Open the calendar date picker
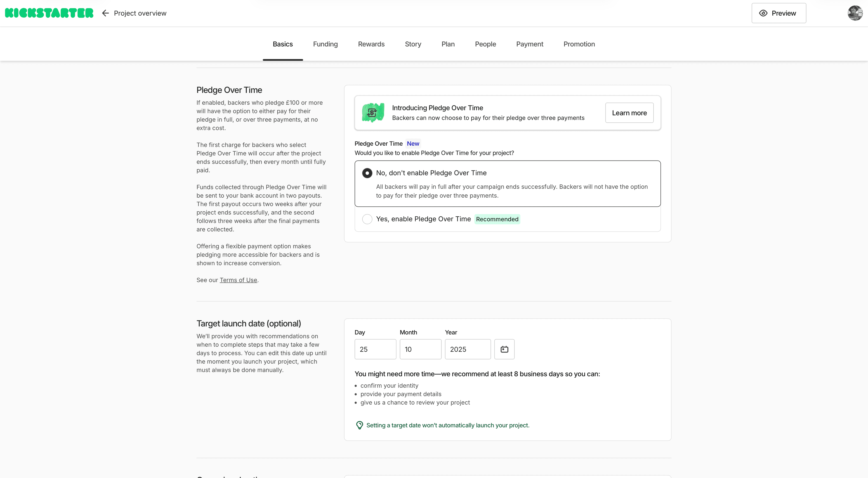This screenshot has width=868, height=478. click(505, 349)
